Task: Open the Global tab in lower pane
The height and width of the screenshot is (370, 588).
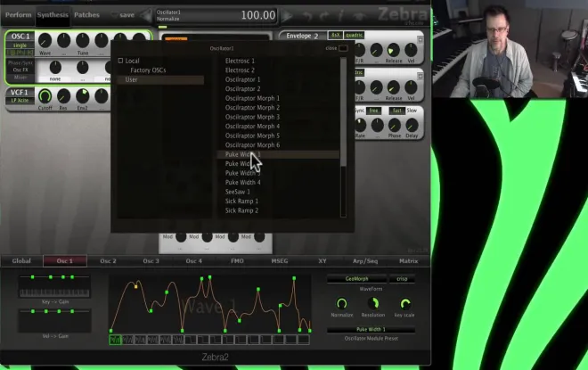Action: click(x=21, y=261)
